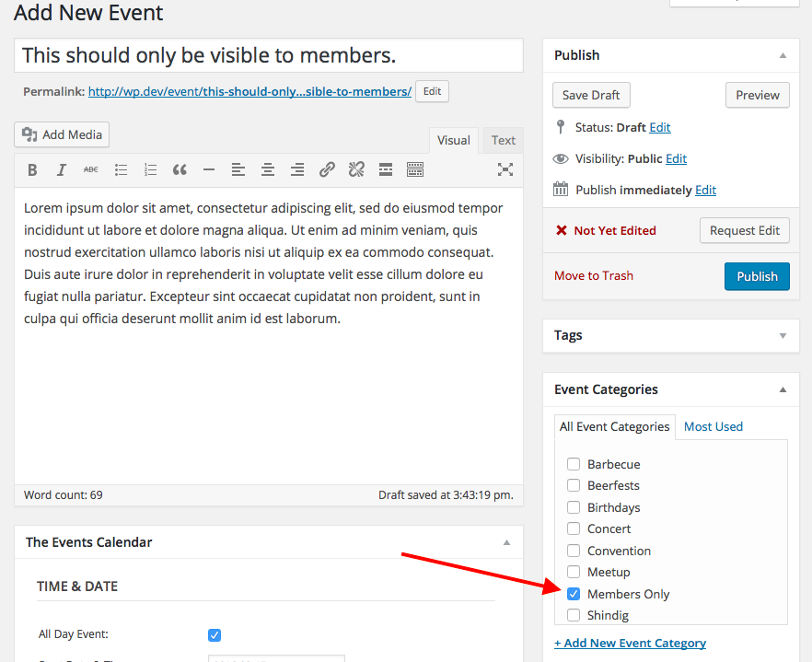Click the insert link icon
Viewport: 812px width, 662px height.
[327, 169]
